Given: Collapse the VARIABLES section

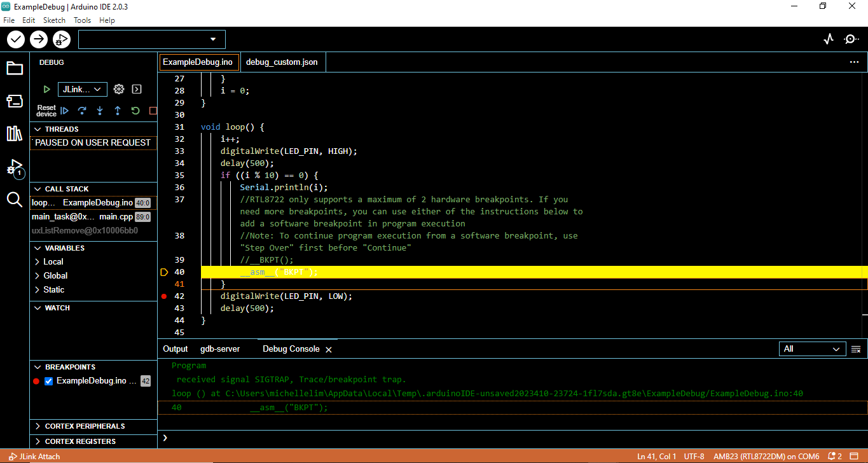Looking at the screenshot, I should [93, 248].
